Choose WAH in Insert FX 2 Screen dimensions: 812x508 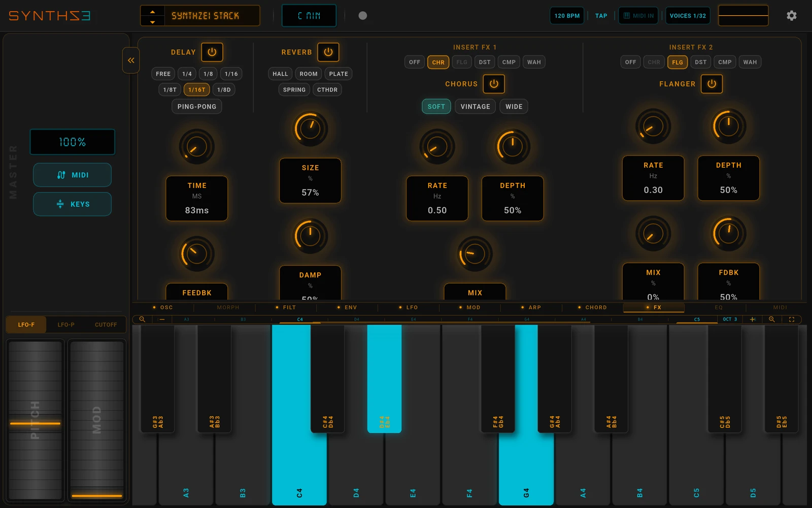coord(750,62)
